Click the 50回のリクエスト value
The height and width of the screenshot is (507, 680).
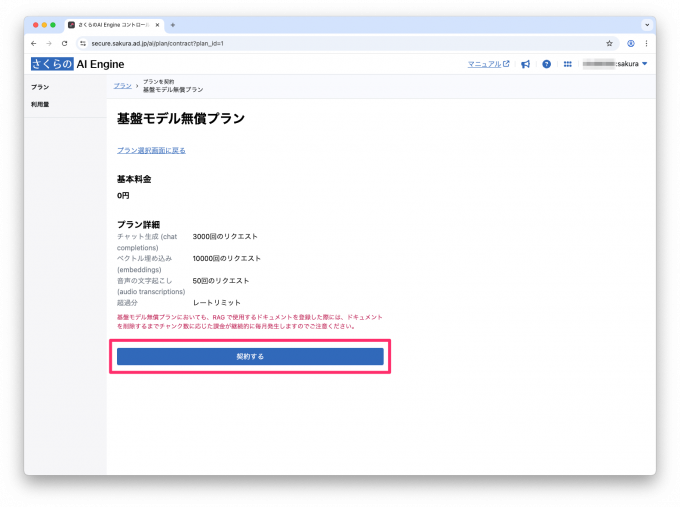point(221,281)
